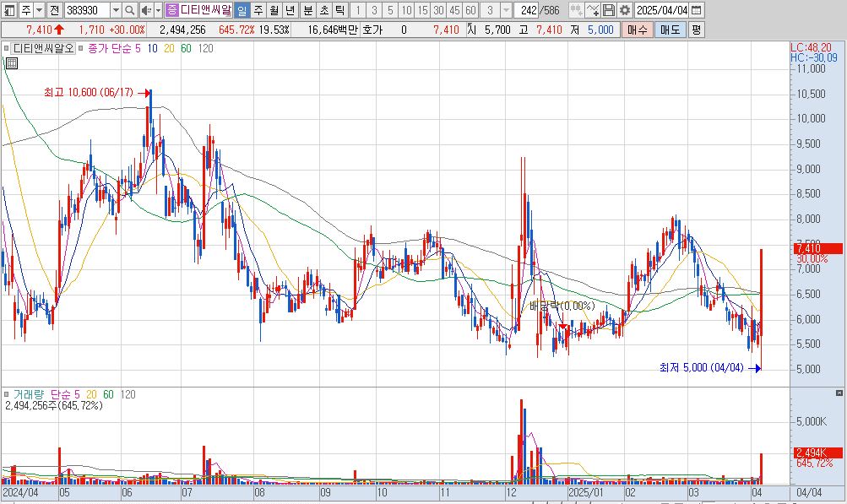The height and width of the screenshot is (504, 847).
Task: Click the HC:-30.09 indicator text
Action: click(814, 57)
